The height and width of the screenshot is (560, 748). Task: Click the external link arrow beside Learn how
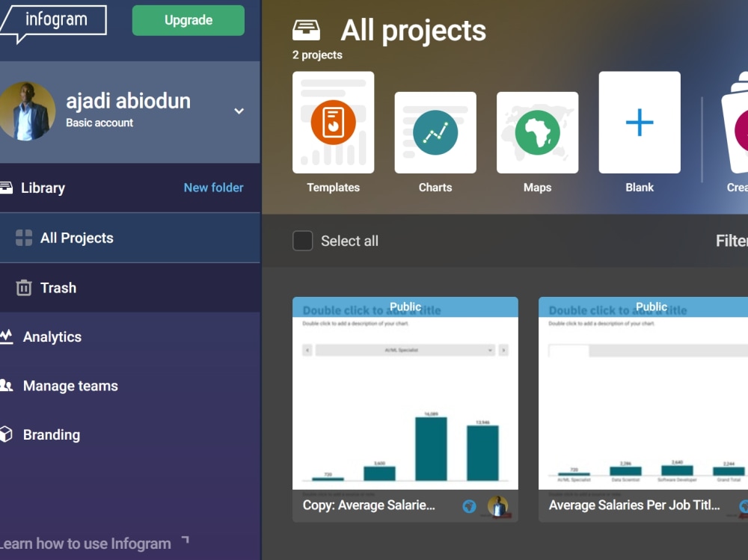tap(186, 540)
